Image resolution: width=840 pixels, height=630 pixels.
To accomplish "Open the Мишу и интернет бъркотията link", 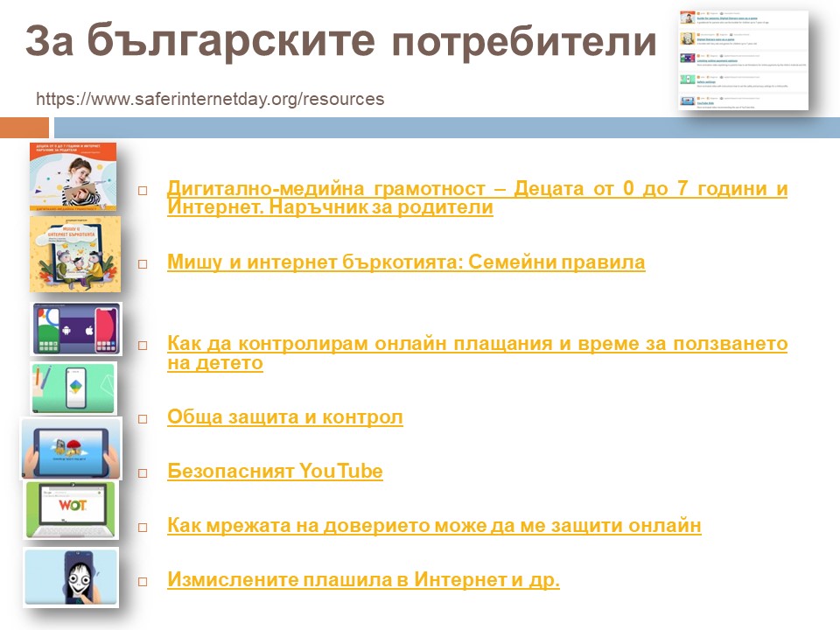I will click(406, 262).
